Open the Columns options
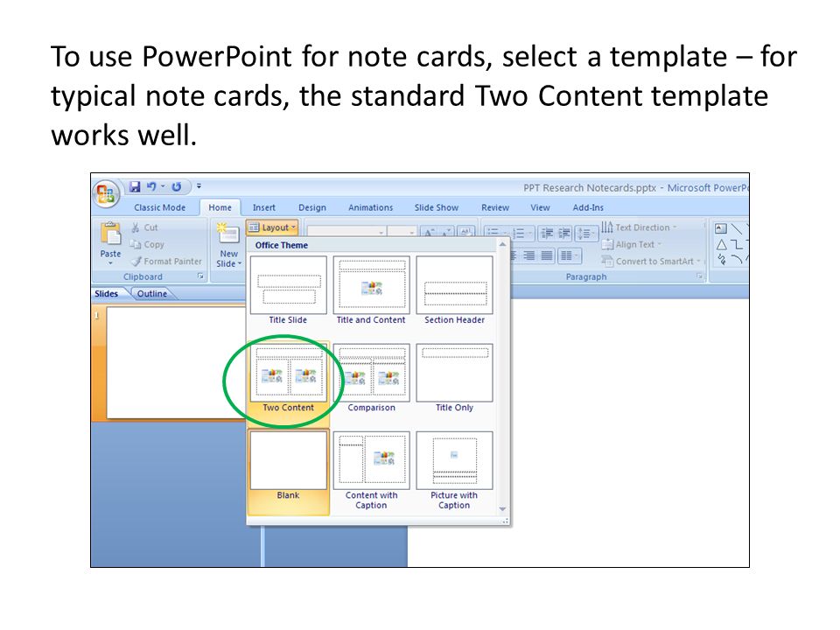Image resolution: width=840 pixels, height=630 pixels. pyautogui.click(x=569, y=255)
